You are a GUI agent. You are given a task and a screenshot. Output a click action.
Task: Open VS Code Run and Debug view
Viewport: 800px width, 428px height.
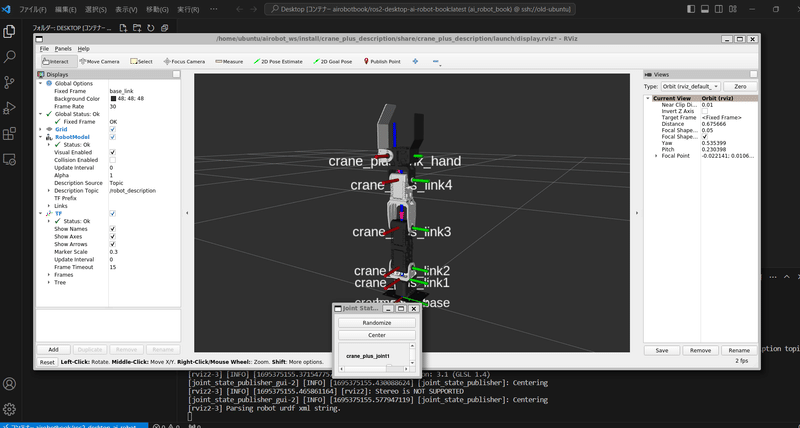9,108
